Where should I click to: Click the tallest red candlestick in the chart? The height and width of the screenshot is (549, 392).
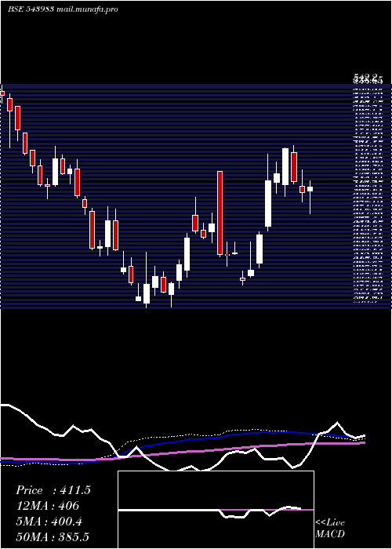click(x=220, y=213)
